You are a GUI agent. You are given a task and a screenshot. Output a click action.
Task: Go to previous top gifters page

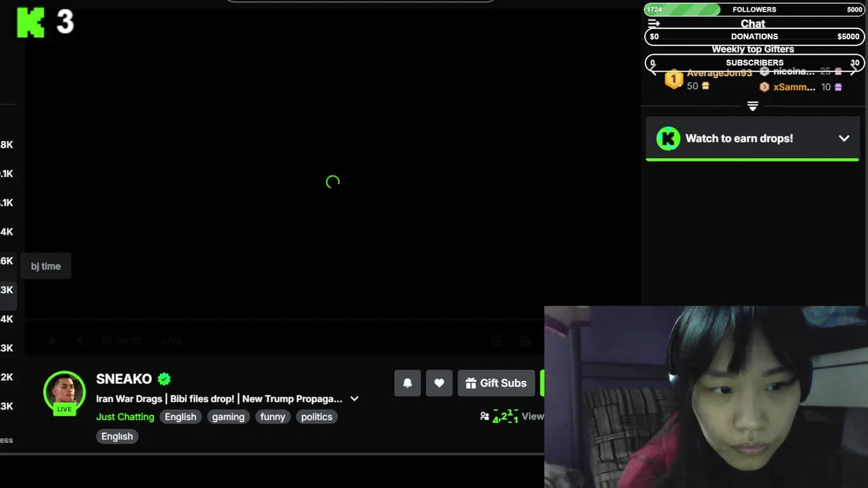point(654,71)
